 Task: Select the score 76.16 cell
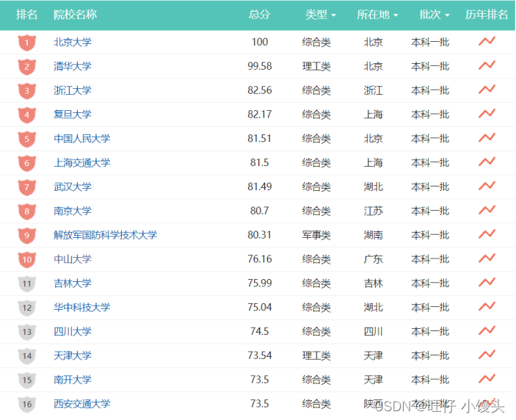(260, 259)
